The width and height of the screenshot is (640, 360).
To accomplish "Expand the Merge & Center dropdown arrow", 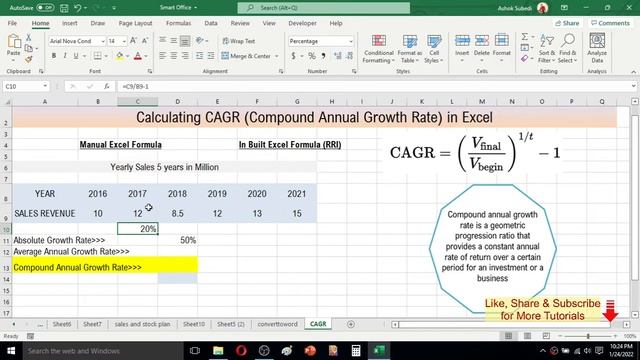I will pos(277,56).
